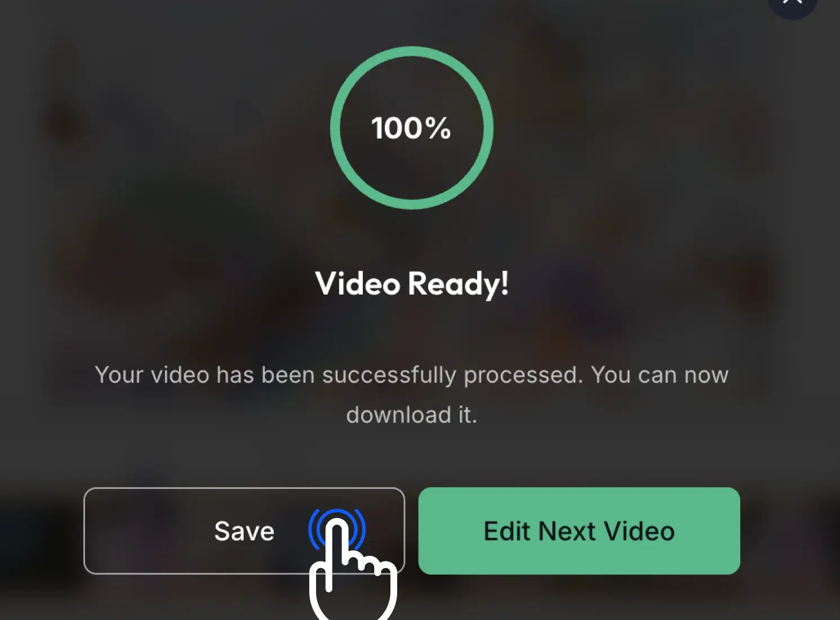
Task: Click the 100% text inside the circle
Action: [411, 128]
